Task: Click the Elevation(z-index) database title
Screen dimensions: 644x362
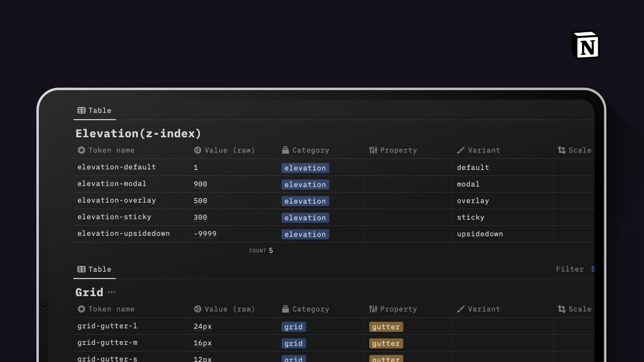Action: coord(138,134)
